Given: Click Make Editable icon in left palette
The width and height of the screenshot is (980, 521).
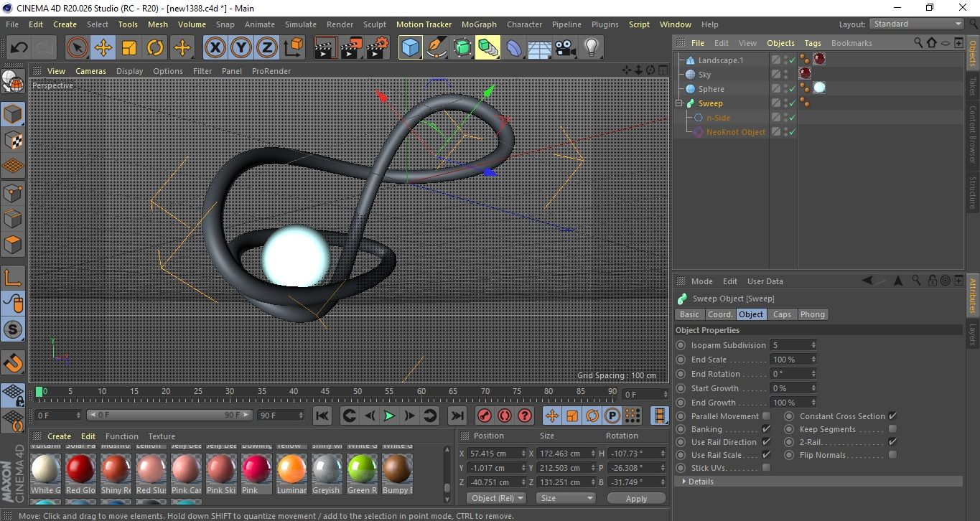Looking at the screenshot, I should [13, 83].
